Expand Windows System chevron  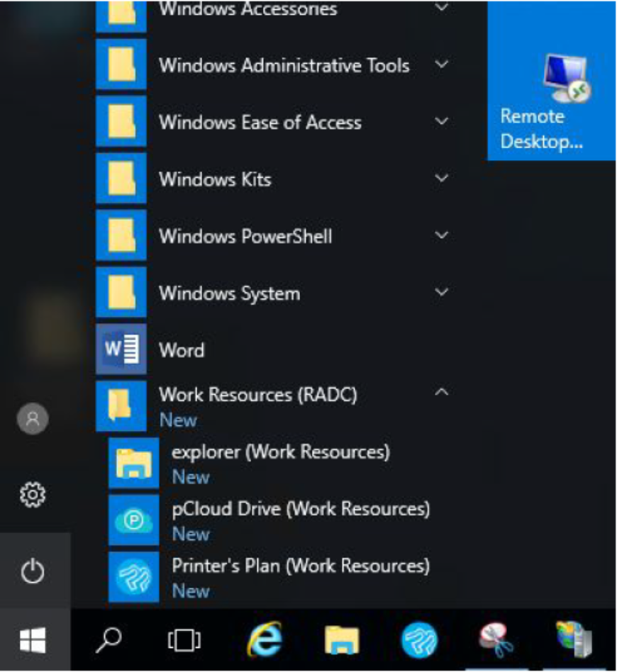coord(442,292)
